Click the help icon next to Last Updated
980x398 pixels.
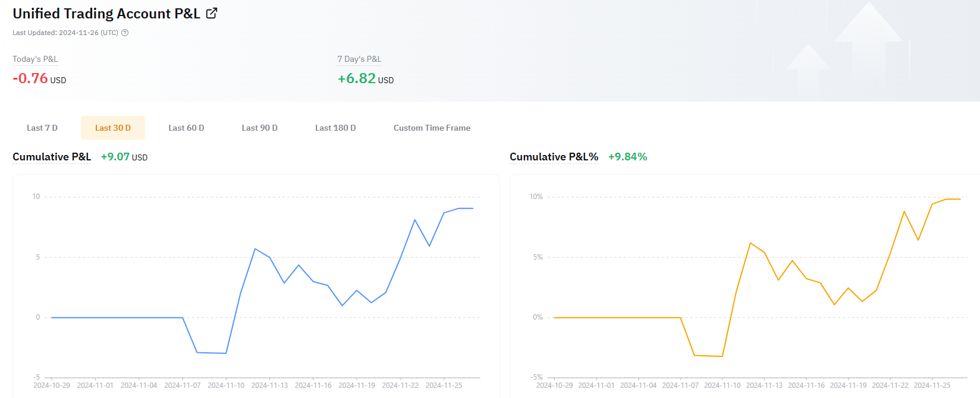click(x=125, y=33)
